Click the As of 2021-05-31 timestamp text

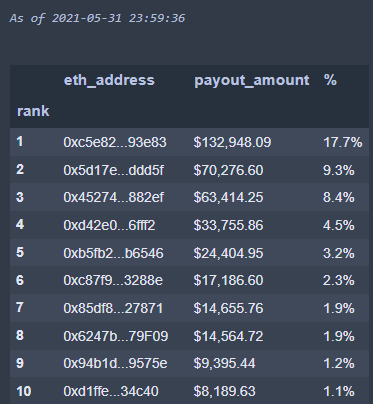pyautogui.click(x=97, y=18)
